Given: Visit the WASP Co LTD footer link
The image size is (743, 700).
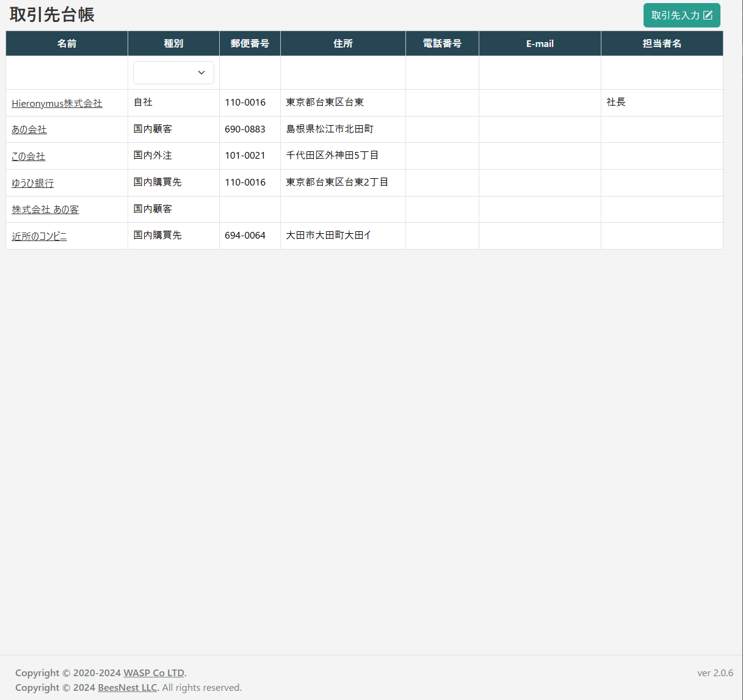Looking at the screenshot, I should click(x=154, y=673).
